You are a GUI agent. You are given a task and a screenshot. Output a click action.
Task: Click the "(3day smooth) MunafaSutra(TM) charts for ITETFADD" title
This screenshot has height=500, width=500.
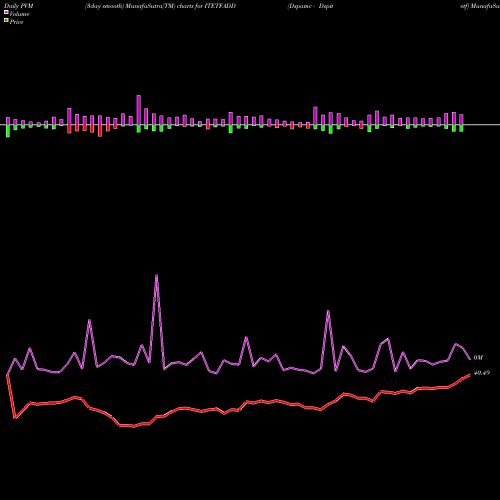[x=160, y=6]
